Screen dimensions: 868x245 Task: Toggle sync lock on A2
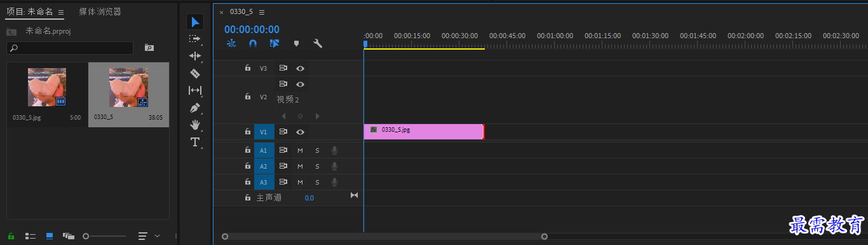[283, 166]
